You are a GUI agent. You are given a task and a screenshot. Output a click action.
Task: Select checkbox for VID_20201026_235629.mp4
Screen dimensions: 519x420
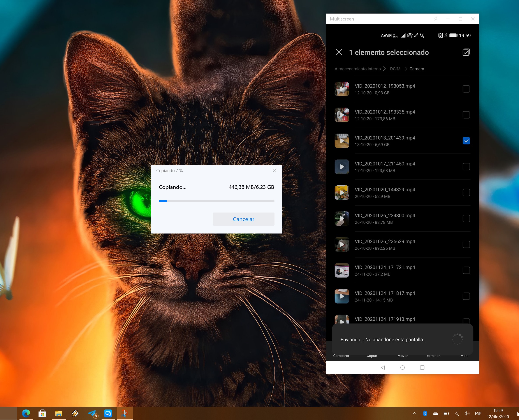[466, 244]
